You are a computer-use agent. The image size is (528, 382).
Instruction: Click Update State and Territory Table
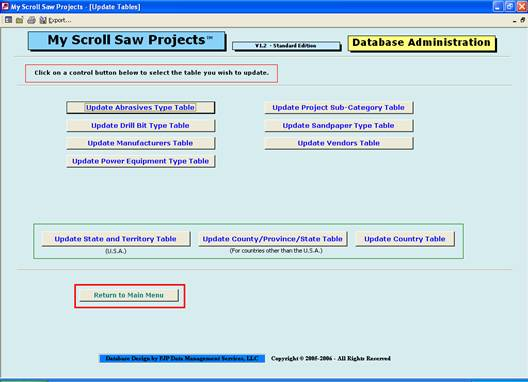[116, 239]
